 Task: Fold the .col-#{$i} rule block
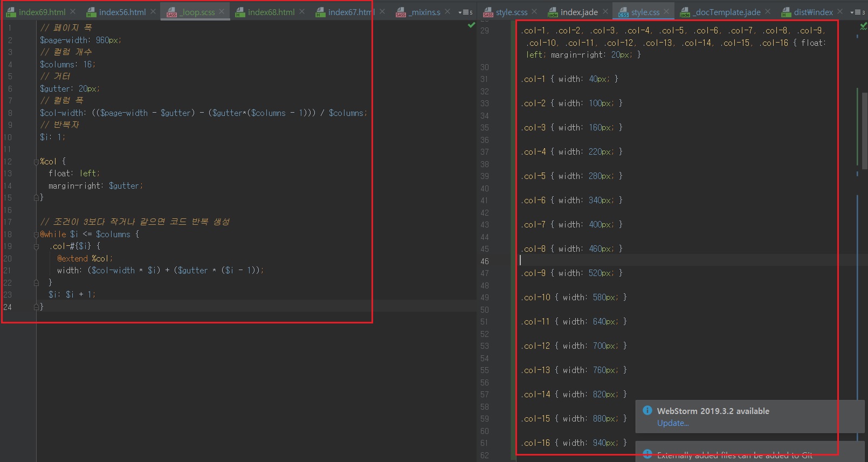tap(36, 246)
